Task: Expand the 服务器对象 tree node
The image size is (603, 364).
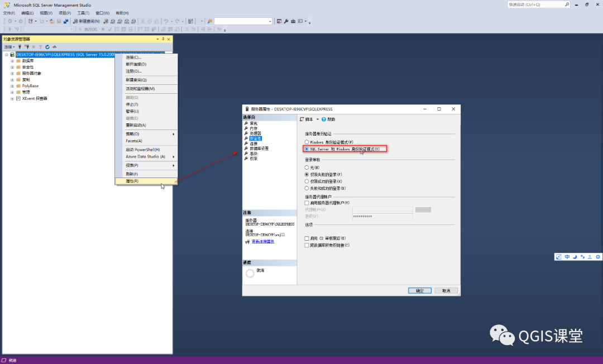Action: click(12, 74)
